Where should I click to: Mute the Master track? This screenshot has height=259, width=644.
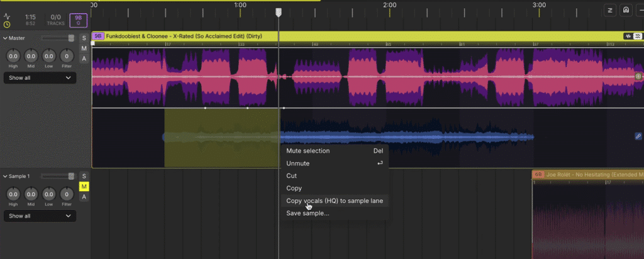[84, 48]
